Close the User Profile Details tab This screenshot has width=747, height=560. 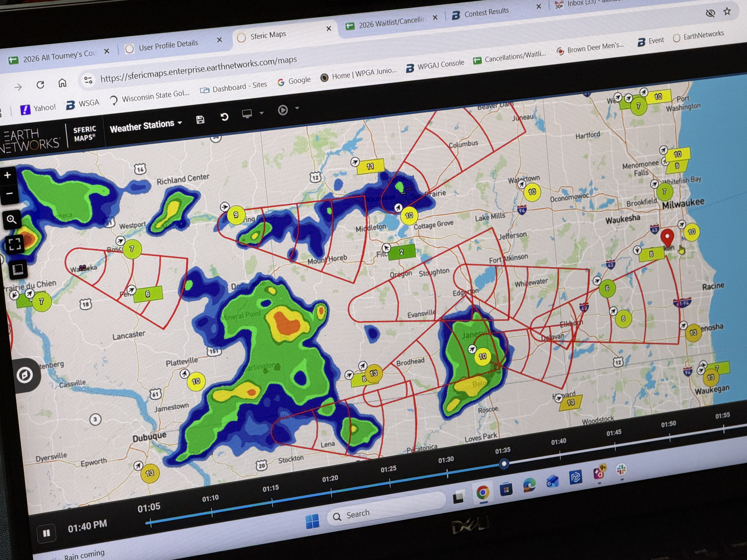tap(219, 40)
